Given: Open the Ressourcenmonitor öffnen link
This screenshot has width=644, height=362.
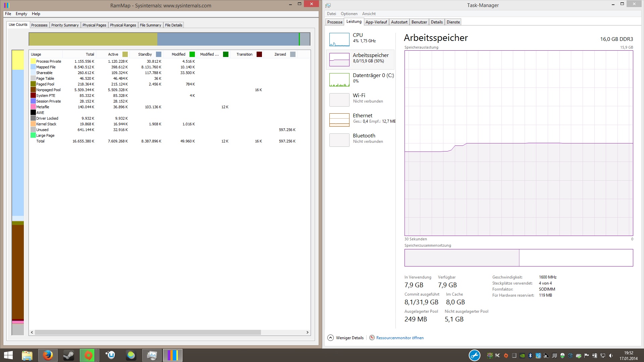Looking at the screenshot, I should [x=399, y=338].
